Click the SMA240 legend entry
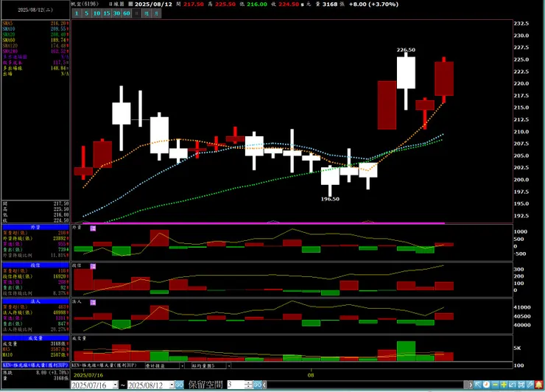 pos(35,51)
